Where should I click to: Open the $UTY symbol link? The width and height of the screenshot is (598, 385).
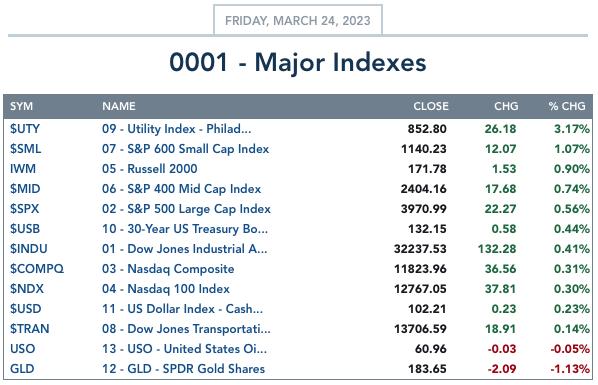pyautogui.click(x=25, y=129)
